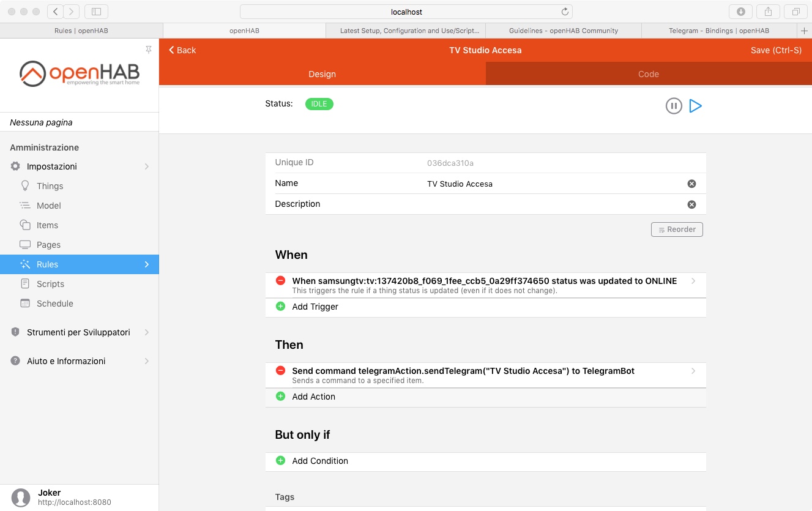Click the Name input field
812x511 pixels.
tap(554, 184)
